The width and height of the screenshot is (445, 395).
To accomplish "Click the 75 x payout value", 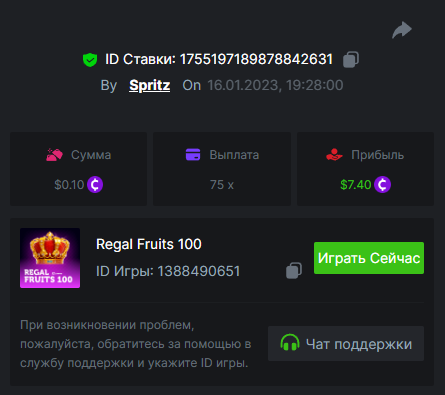I will tap(222, 185).
